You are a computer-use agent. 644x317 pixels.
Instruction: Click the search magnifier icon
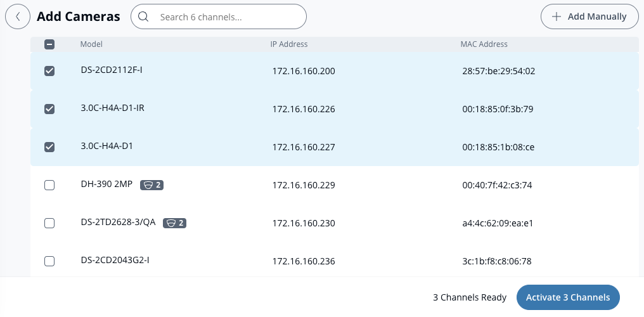[144, 17]
